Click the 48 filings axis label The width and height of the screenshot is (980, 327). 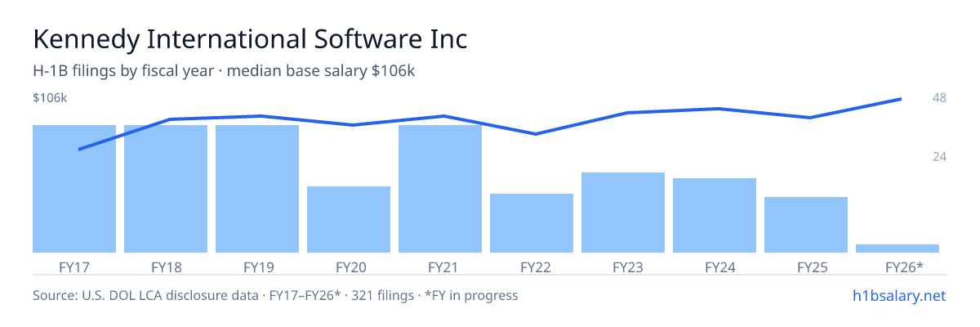(x=939, y=98)
